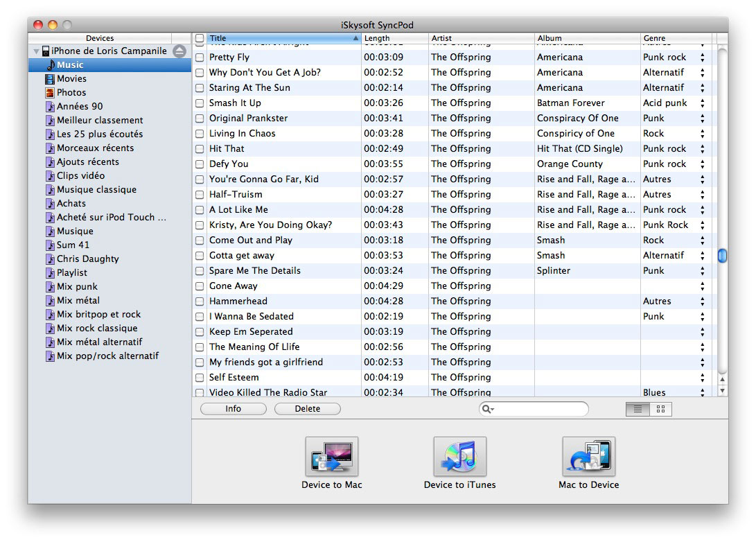
Task: Tick the checkbox for Hit That
Action: [x=200, y=149]
